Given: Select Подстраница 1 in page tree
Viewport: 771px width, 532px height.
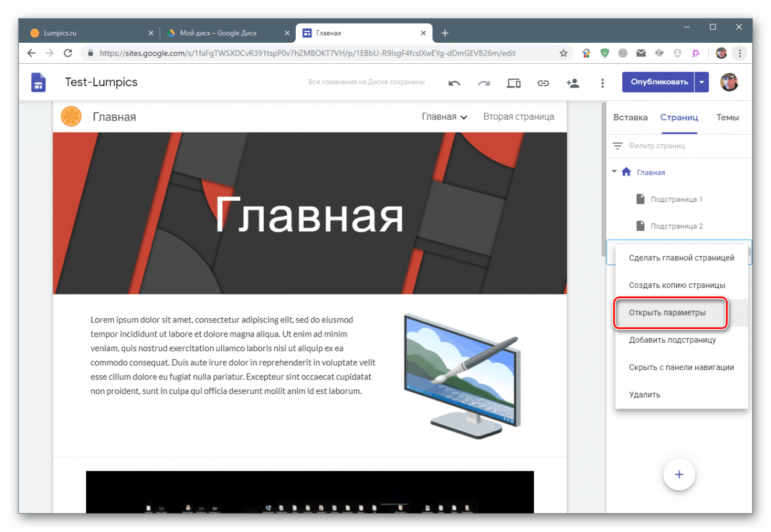Looking at the screenshot, I should point(676,199).
